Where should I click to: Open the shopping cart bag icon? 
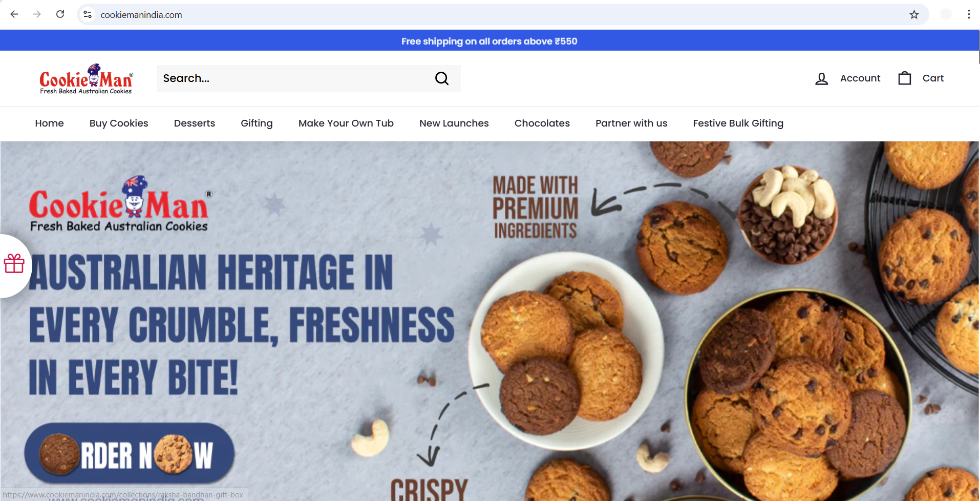pos(905,78)
